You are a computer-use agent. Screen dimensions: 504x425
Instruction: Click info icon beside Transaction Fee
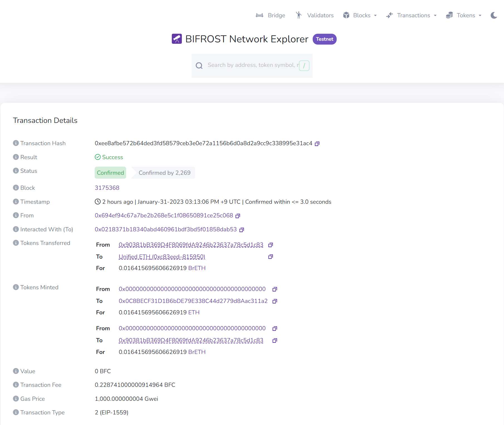click(x=16, y=385)
